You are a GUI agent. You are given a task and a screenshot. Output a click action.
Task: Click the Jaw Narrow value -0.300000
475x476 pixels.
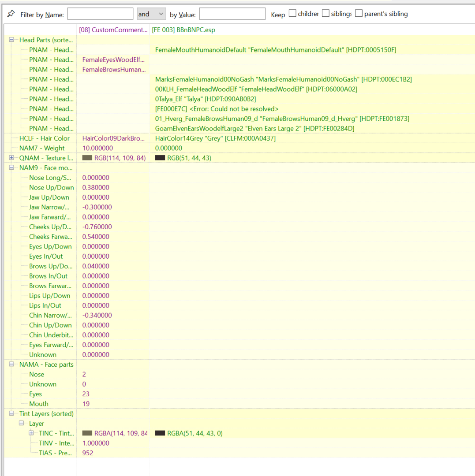pos(97,207)
